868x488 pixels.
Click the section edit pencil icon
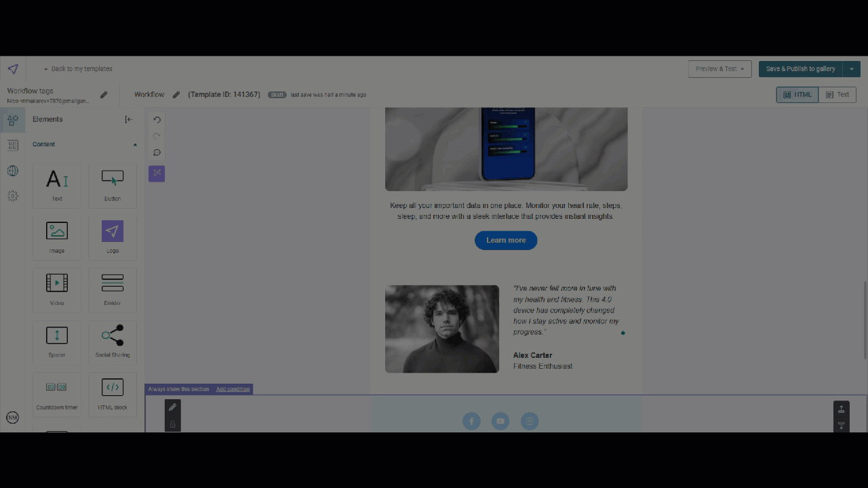(172, 407)
